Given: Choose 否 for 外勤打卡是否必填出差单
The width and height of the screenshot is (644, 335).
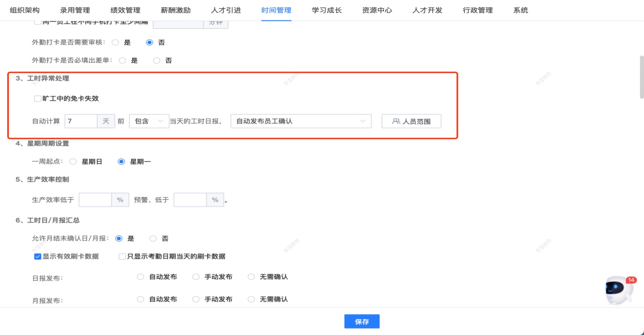Looking at the screenshot, I should point(157,61).
